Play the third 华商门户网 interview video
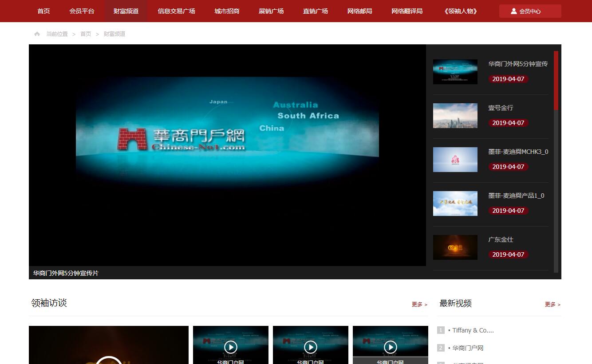This screenshot has width=592, height=364. coord(391,347)
